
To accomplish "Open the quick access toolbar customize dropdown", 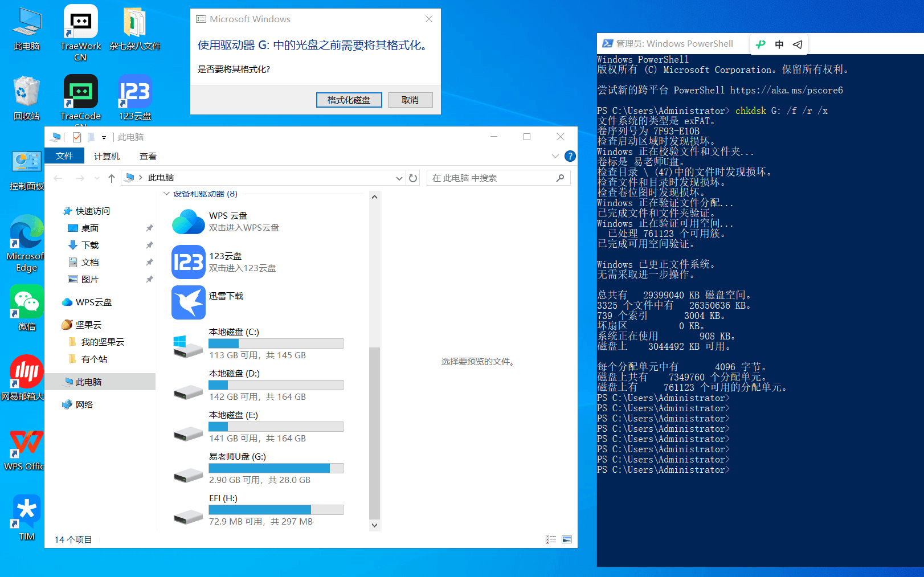I will [104, 137].
